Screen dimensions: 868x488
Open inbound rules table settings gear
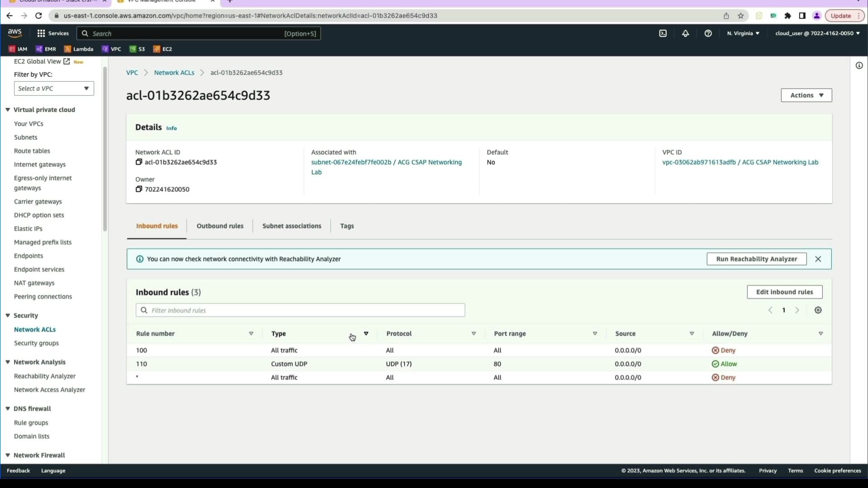(818, 310)
